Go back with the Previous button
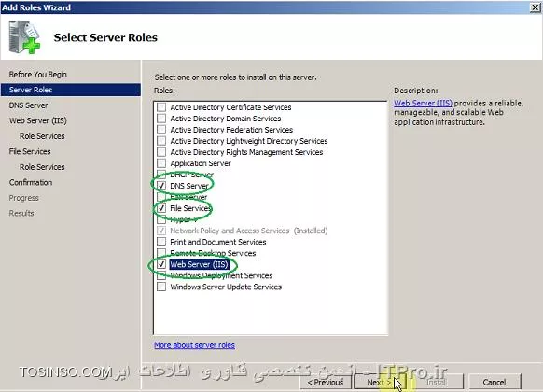Viewport: 543px width, 392px height. [x=326, y=382]
